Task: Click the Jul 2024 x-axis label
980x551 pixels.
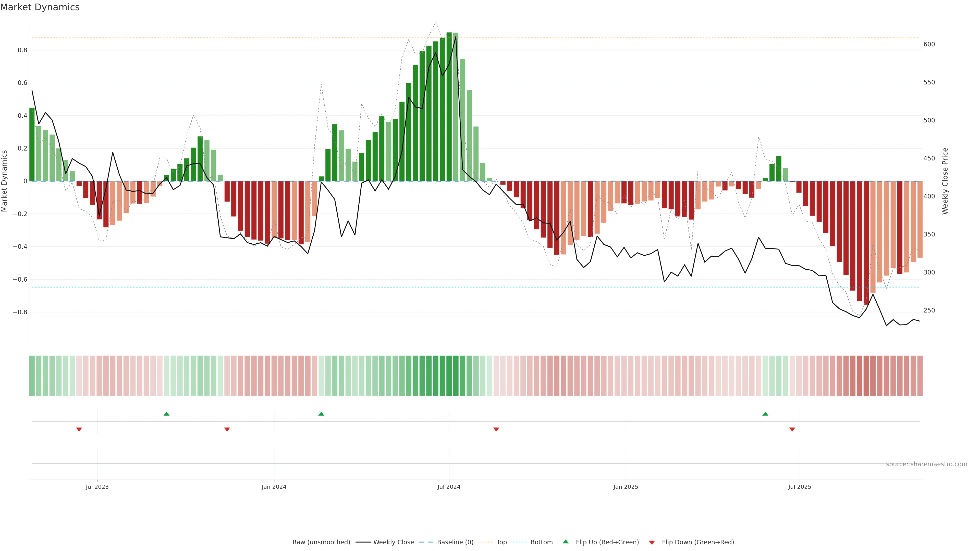Action: 449,487
